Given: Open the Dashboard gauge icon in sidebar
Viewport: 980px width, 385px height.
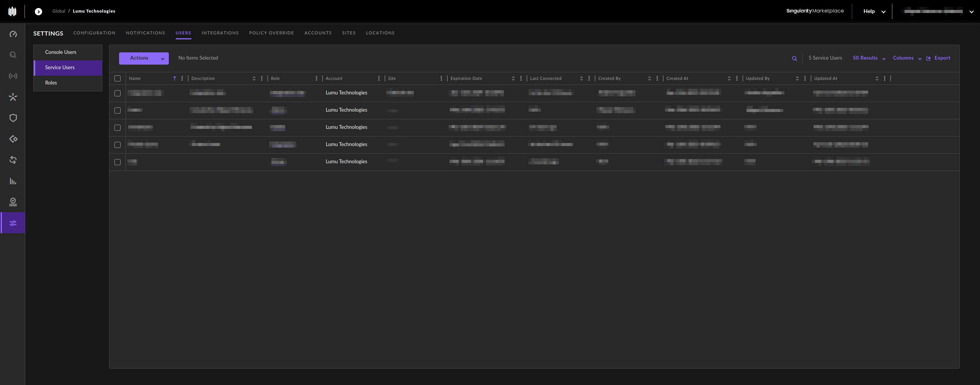Looking at the screenshot, I should pos(13,34).
